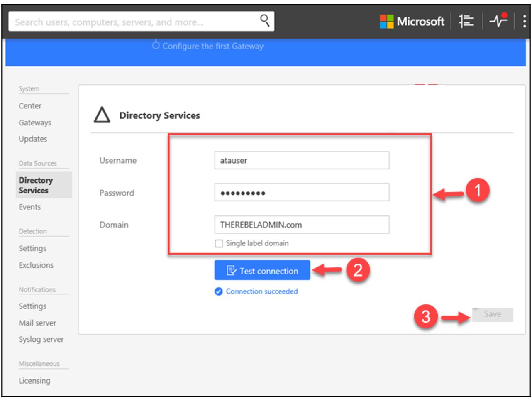Screen dimensions: 532x399
Task: Enable the Single label domain checkbox
Action: click(219, 244)
